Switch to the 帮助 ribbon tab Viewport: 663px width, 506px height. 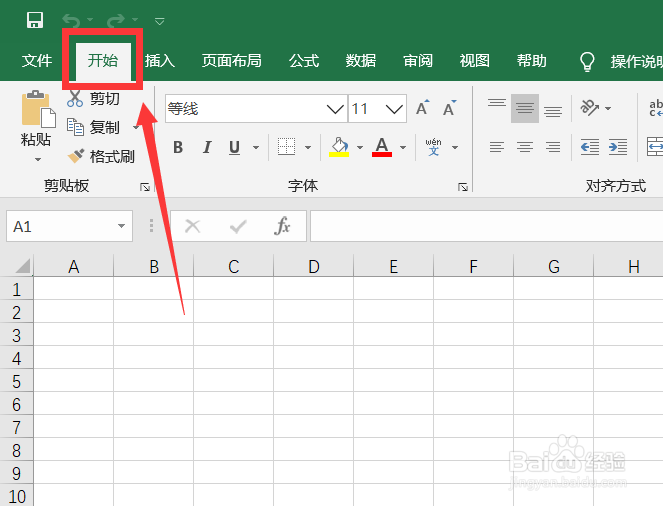(x=531, y=61)
